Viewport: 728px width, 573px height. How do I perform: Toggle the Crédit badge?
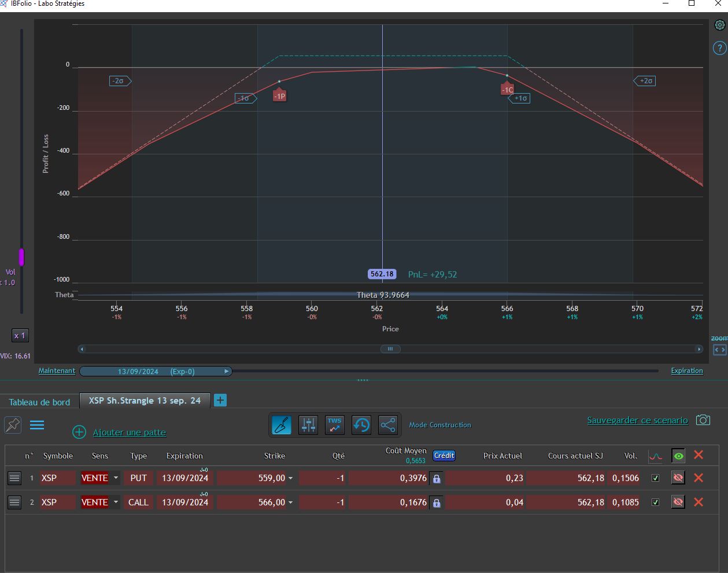point(444,456)
